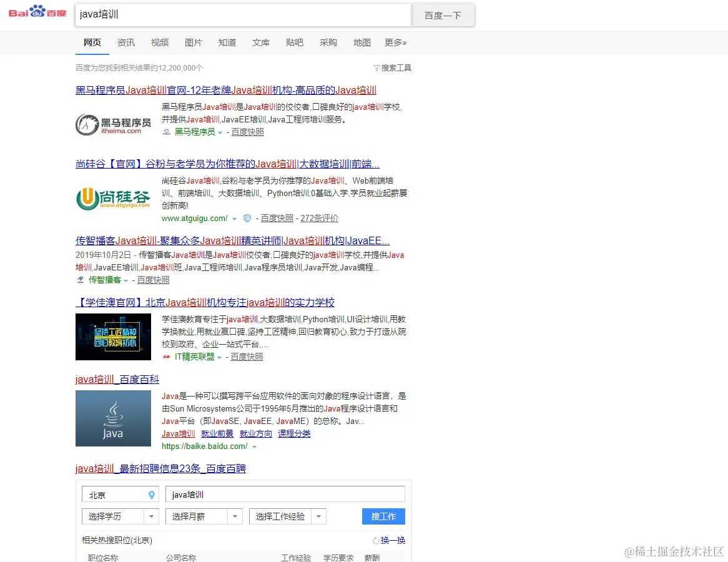Click the 搜工作 button
The image size is (728, 562).
pyautogui.click(x=383, y=516)
